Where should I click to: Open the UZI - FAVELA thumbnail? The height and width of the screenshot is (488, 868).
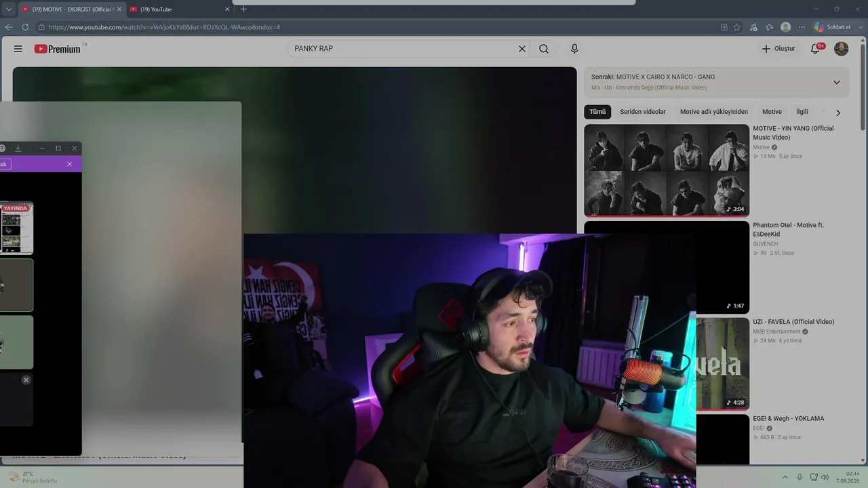pyautogui.click(x=722, y=364)
